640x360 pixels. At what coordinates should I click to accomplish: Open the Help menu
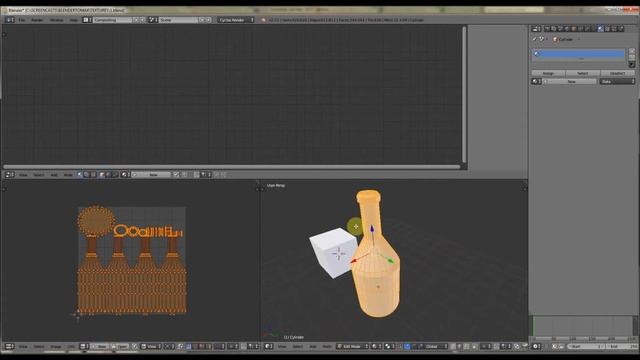point(73,20)
